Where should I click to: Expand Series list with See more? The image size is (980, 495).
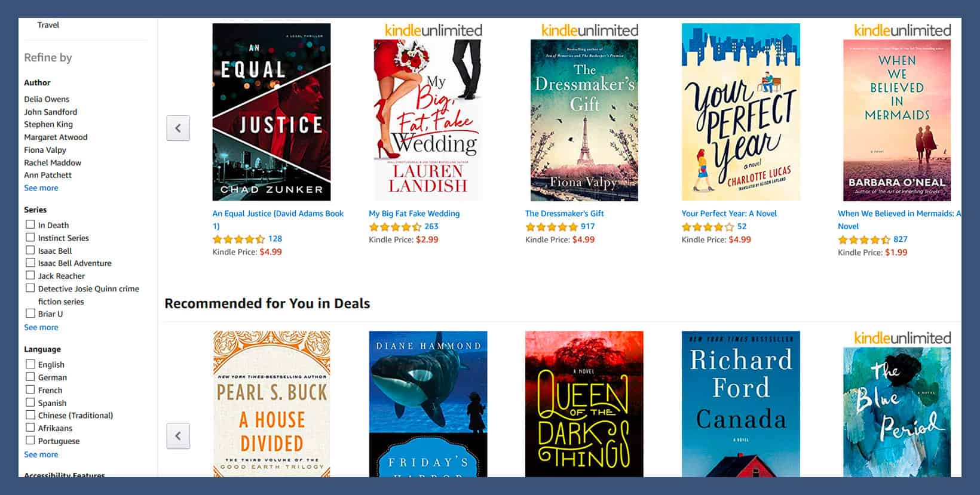pyautogui.click(x=41, y=327)
